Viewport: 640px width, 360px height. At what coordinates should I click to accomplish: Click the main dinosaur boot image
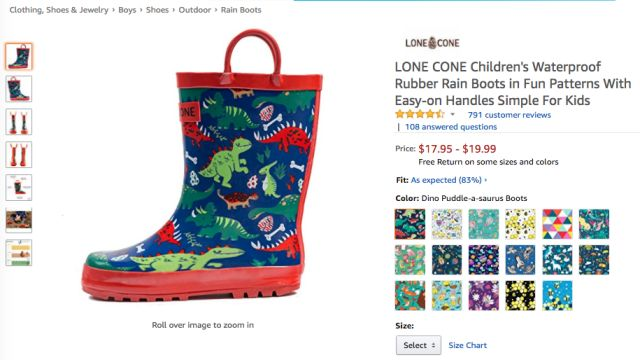coord(202,165)
